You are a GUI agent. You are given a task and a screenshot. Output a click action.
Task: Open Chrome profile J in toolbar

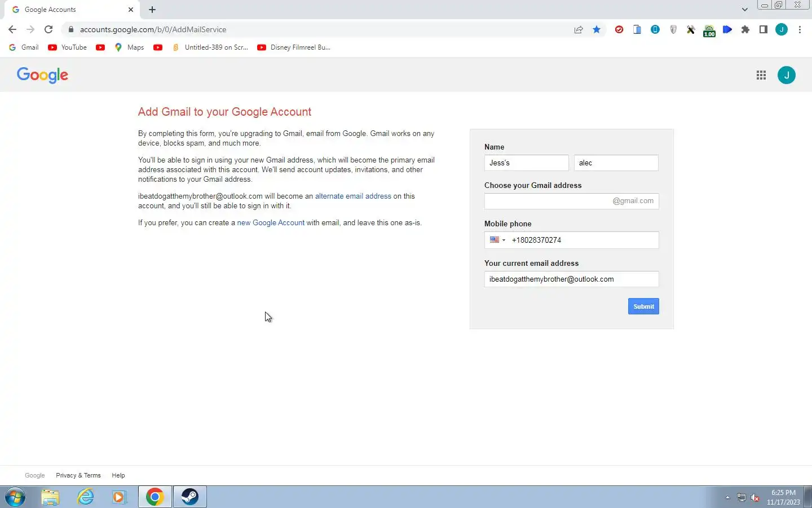(x=782, y=29)
